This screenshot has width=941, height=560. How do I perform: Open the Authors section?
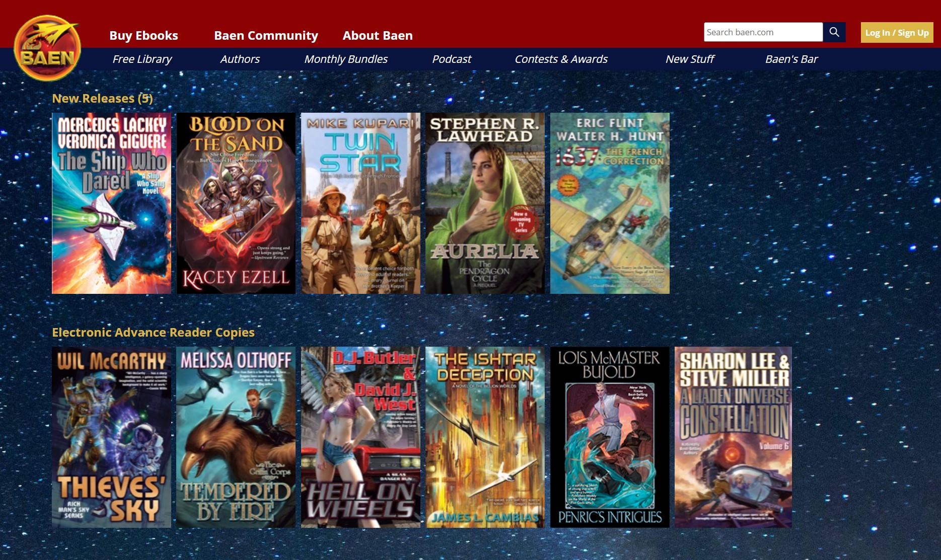[x=240, y=59]
